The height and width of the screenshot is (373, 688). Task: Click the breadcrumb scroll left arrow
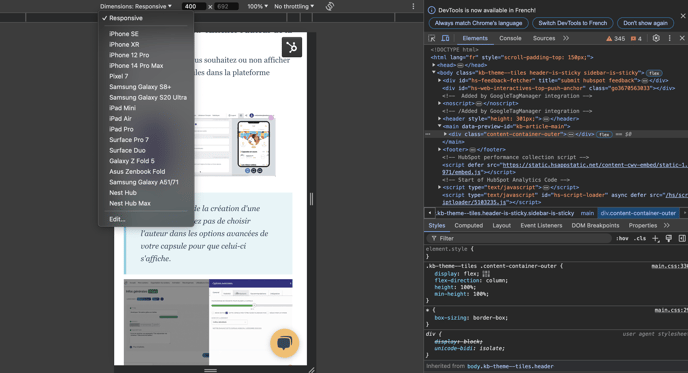(430, 213)
